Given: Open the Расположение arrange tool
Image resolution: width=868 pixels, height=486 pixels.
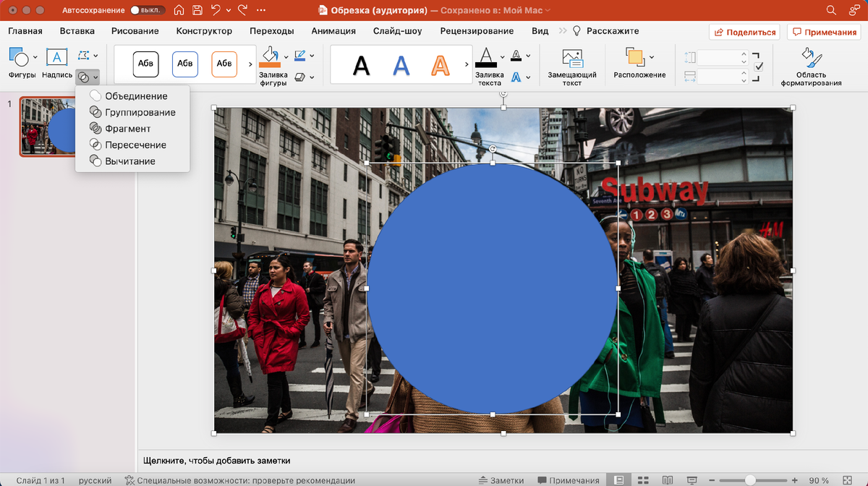Looking at the screenshot, I should coord(635,58).
